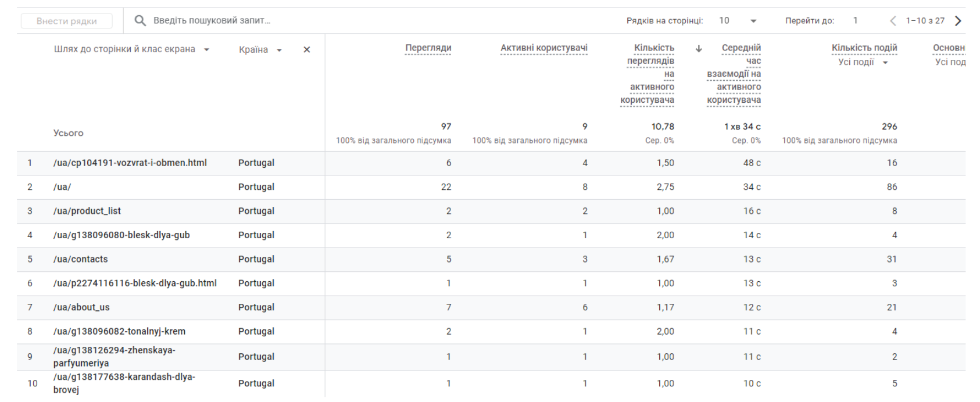Image resolution: width=980 pixels, height=402 pixels.
Task: Open the Усі події events filter
Action: 863,62
